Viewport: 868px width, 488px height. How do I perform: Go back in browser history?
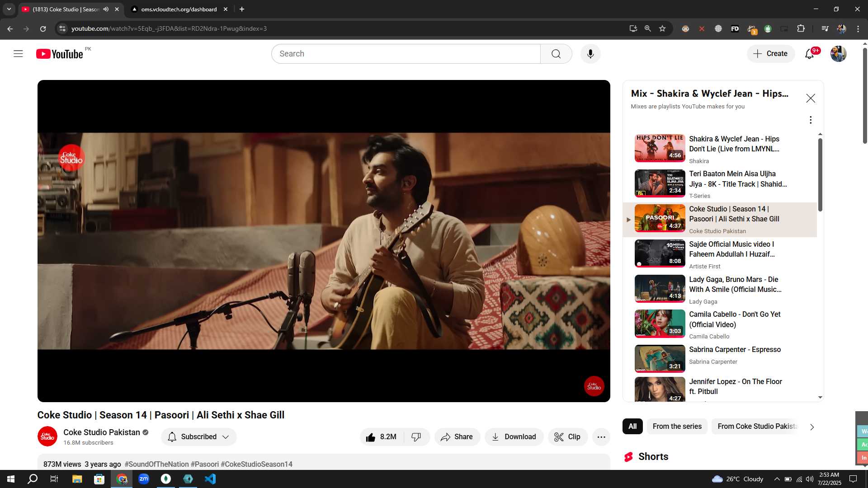tap(10, 28)
